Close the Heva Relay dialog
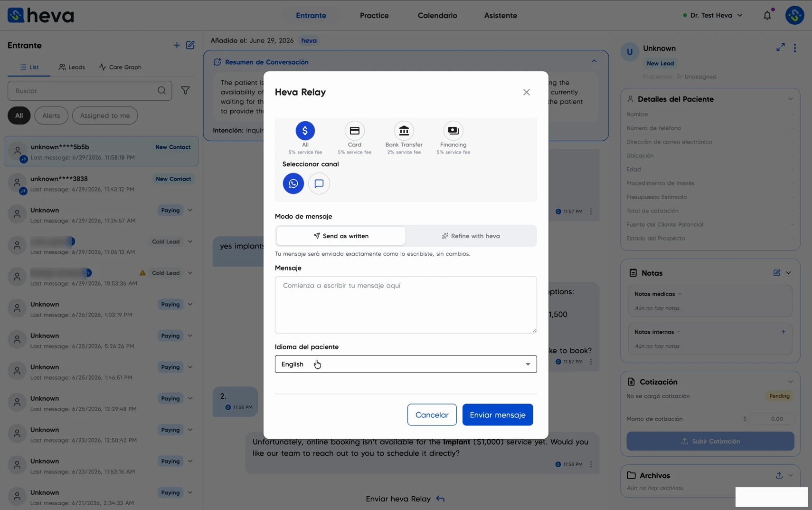This screenshot has width=812, height=510. click(x=527, y=92)
